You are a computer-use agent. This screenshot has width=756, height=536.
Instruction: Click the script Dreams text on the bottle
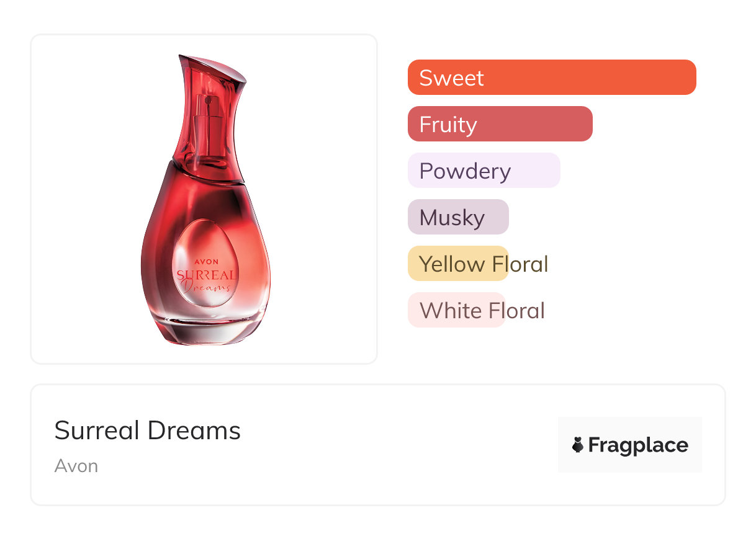[x=207, y=287]
